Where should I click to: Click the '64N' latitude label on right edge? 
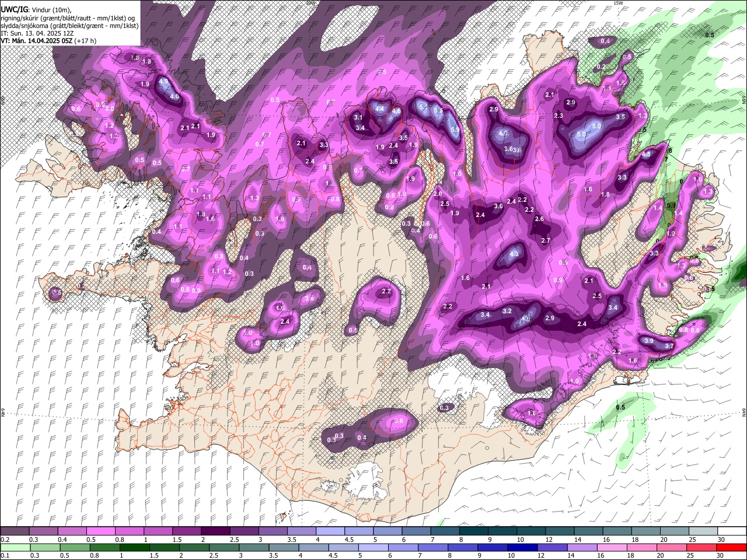tap(744, 411)
